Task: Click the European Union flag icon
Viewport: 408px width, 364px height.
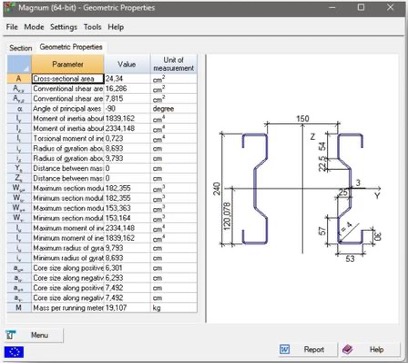Action: coord(14,352)
